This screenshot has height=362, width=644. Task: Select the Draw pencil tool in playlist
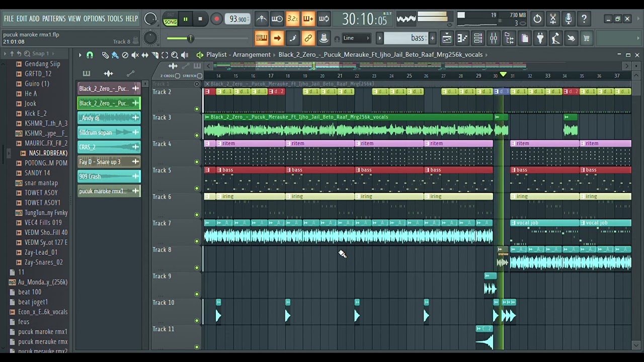tap(105, 55)
